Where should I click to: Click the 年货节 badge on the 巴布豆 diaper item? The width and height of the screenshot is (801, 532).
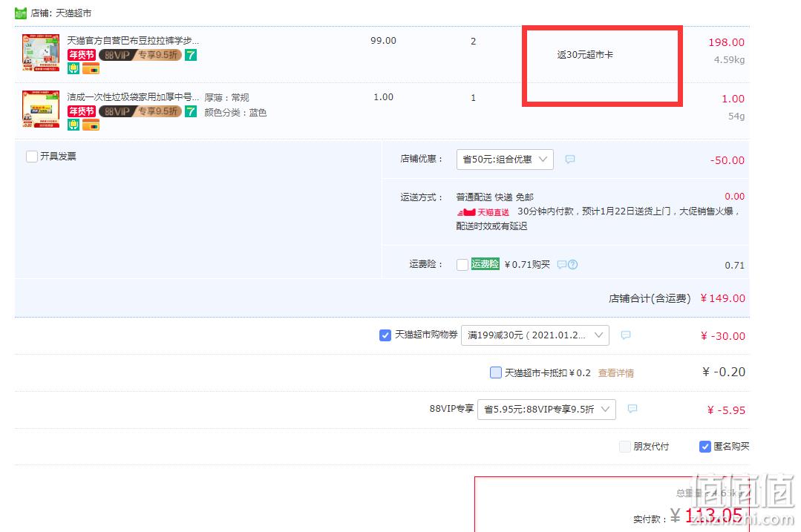pos(82,55)
